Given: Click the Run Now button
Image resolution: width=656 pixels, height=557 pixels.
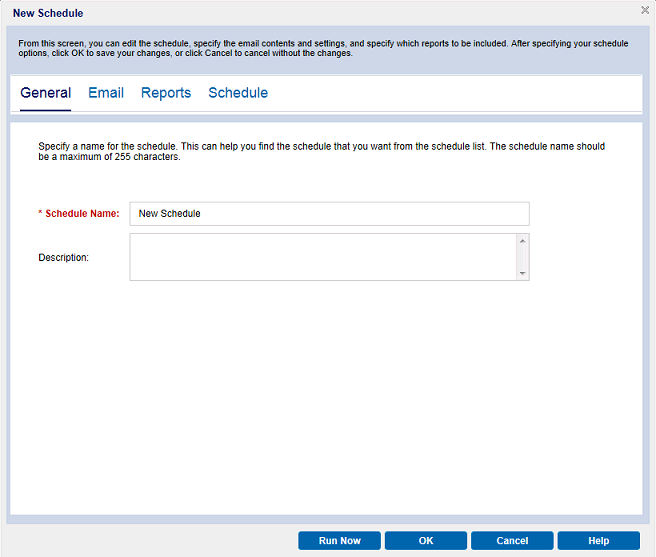Looking at the screenshot, I should 339,541.
